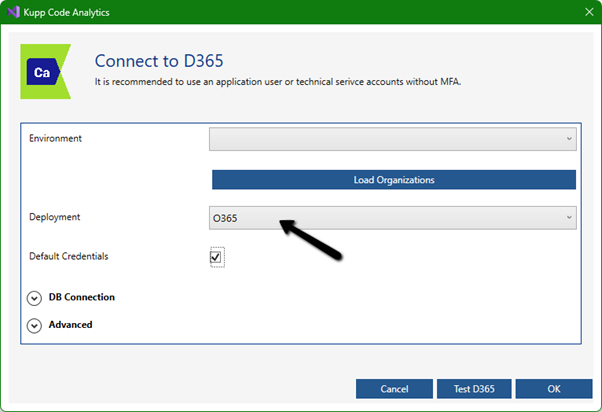Expand Advanced using its chevron icon
The image size is (602, 412).
(x=35, y=325)
